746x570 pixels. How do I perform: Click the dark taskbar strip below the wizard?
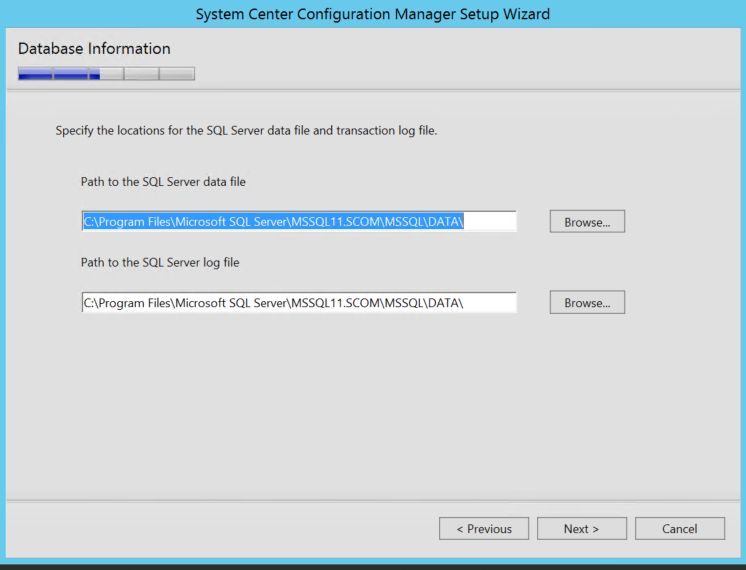tap(373, 567)
